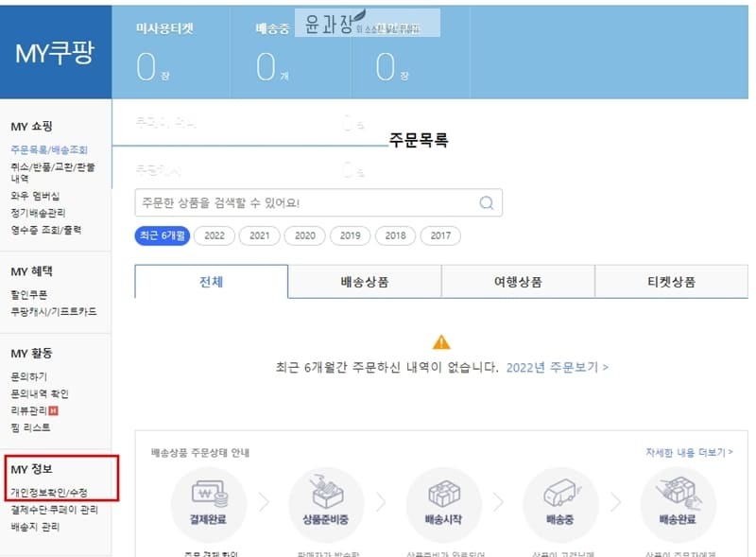Click the search magnifier icon
This screenshot has width=756, height=557.
487,202
